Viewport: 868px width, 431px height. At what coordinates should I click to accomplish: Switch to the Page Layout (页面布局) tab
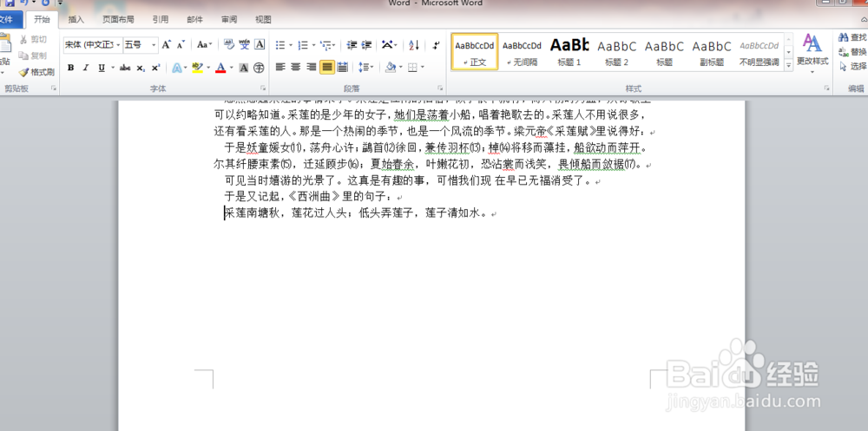click(118, 19)
